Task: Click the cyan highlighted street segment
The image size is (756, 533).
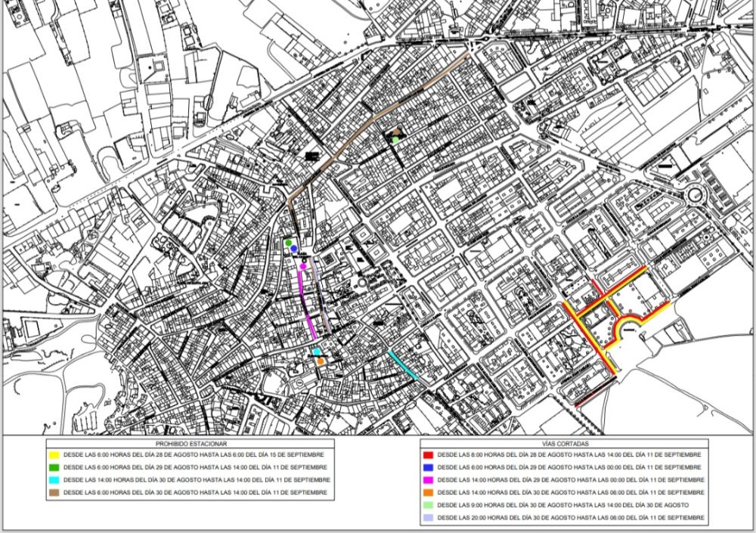Action: click(x=403, y=364)
